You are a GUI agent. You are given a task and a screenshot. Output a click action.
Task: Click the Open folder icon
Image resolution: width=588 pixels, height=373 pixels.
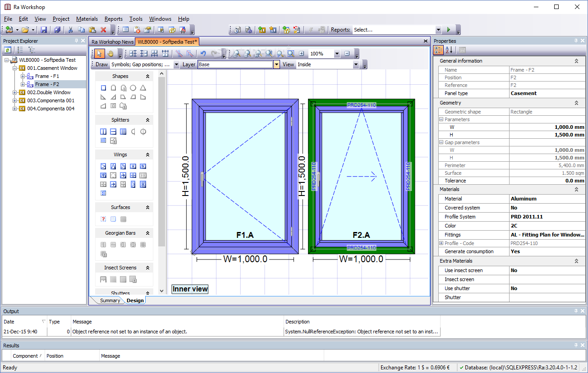(x=25, y=30)
